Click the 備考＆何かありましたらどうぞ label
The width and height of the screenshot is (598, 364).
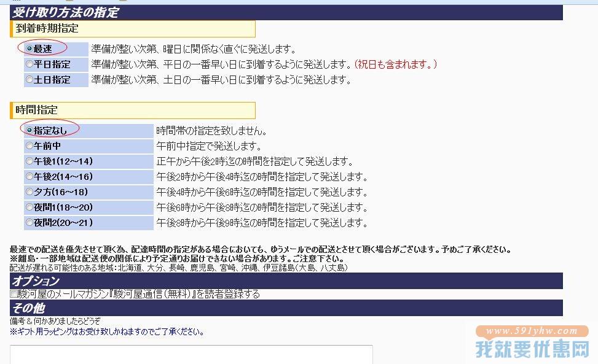pyautogui.click(x=55, y=321)
